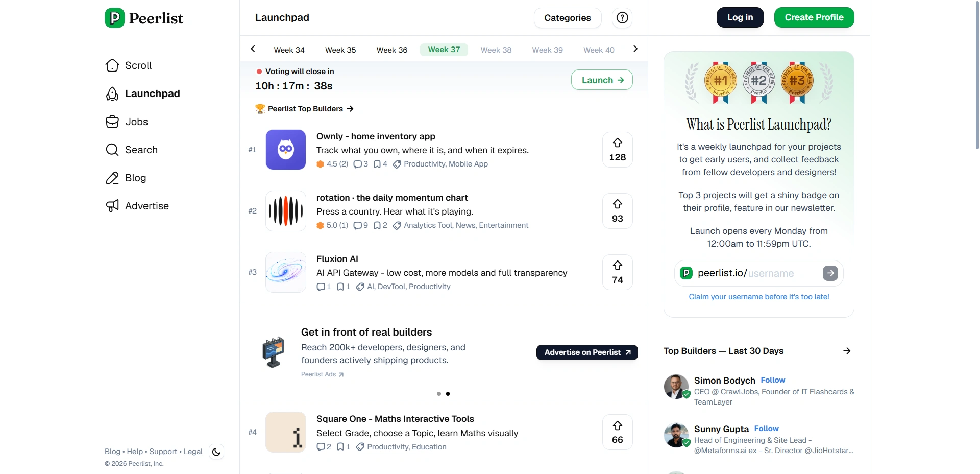Open Launchpad in the sidebar

[x=143, y=93]
